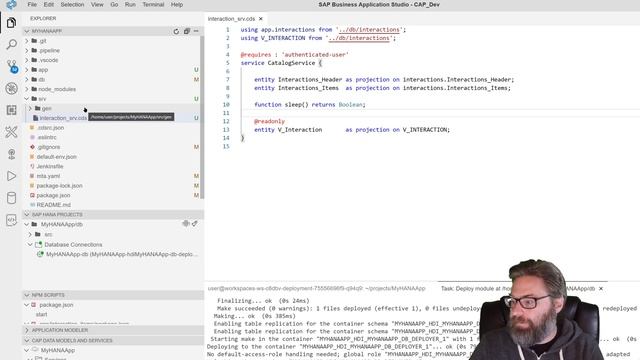Collapse all folders in MYHANAAPP explorer
Viewport: 640px width, 360px height.
187,31
